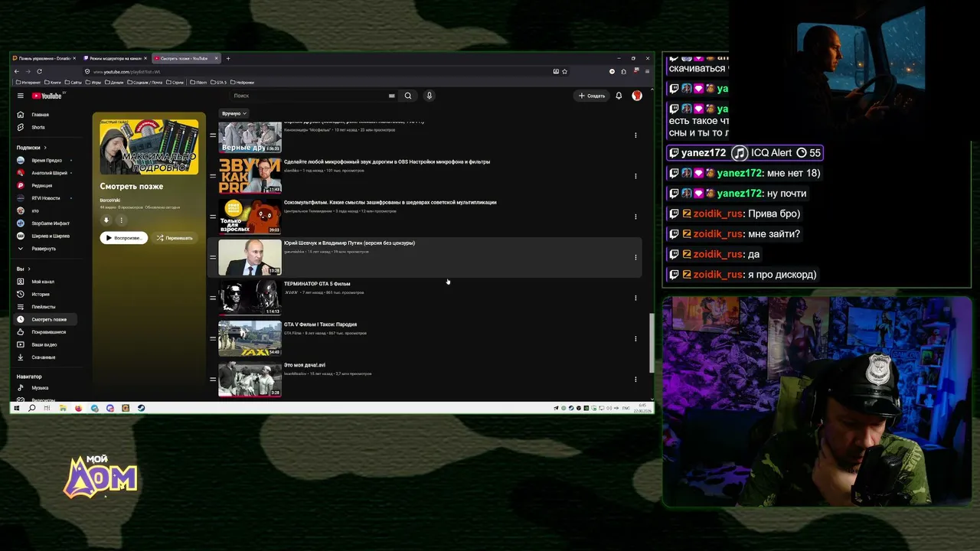Open the Юрий Шевчук video thumbnail

pyautogui.click(x=250, y=257)
